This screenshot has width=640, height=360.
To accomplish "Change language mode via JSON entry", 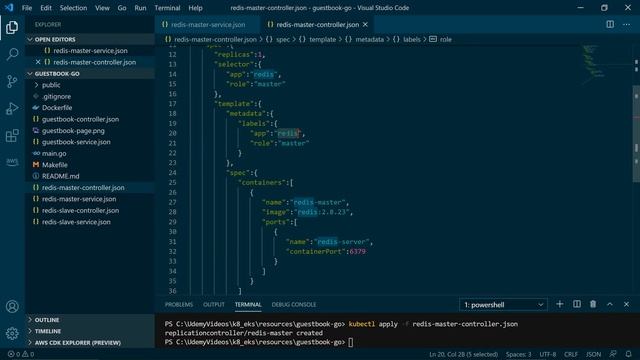I will point(593,354).
